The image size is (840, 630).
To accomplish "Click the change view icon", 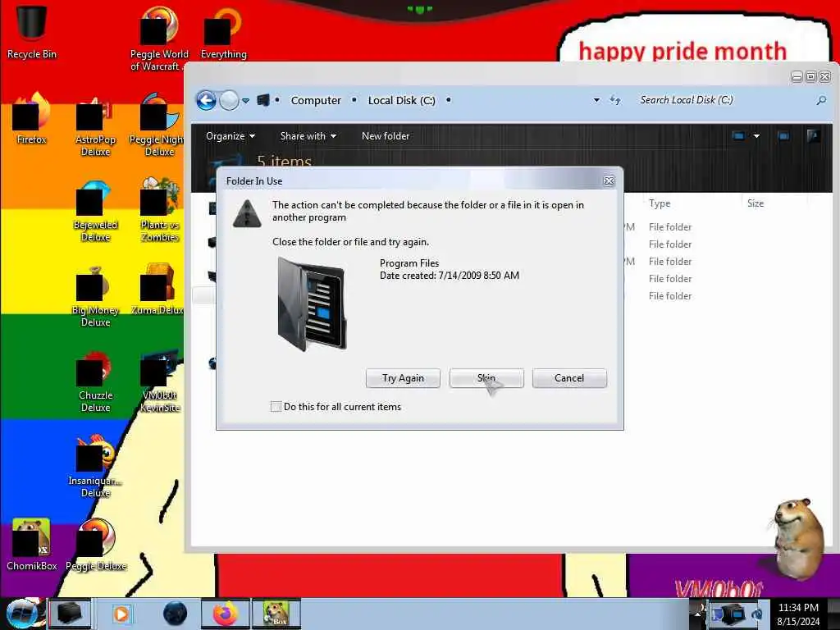I will tap(739, 136).
